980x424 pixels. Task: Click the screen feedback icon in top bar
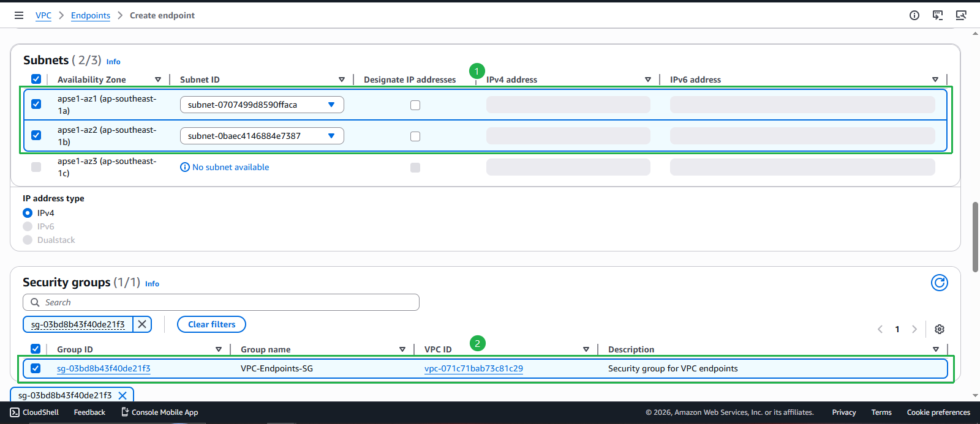(938, 15)
